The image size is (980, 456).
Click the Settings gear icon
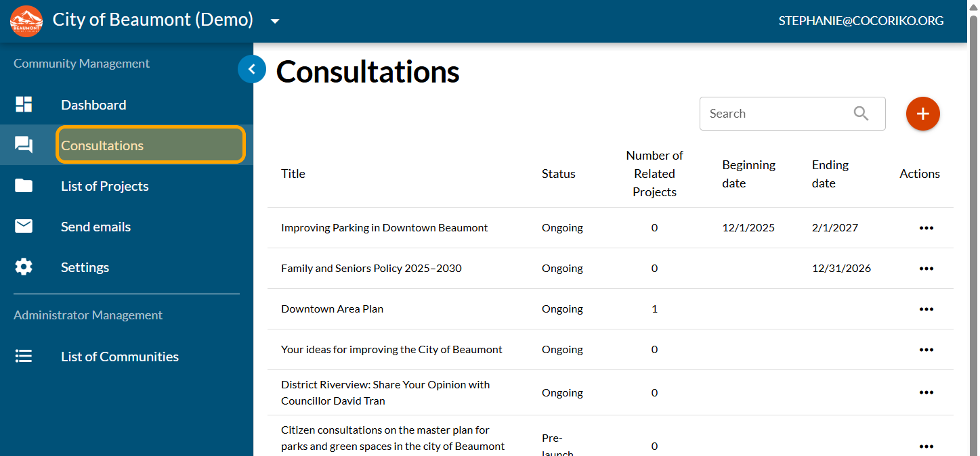[x=24, y=267]
